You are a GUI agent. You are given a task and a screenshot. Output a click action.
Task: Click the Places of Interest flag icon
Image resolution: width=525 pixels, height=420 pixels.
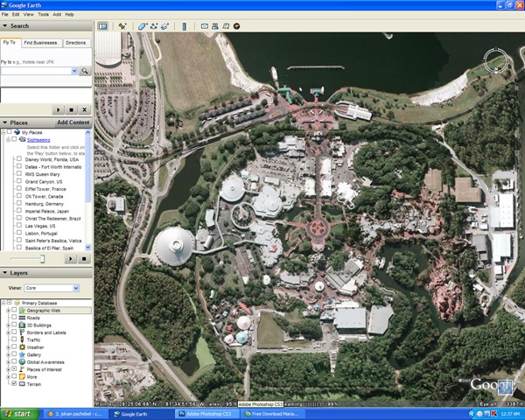click(22, 369)
